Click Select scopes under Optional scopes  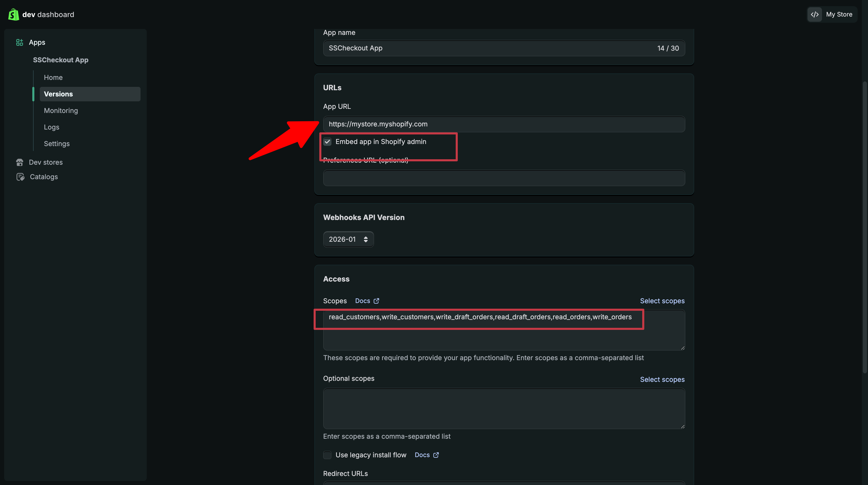pyautogui.click(x=662, y=379)
